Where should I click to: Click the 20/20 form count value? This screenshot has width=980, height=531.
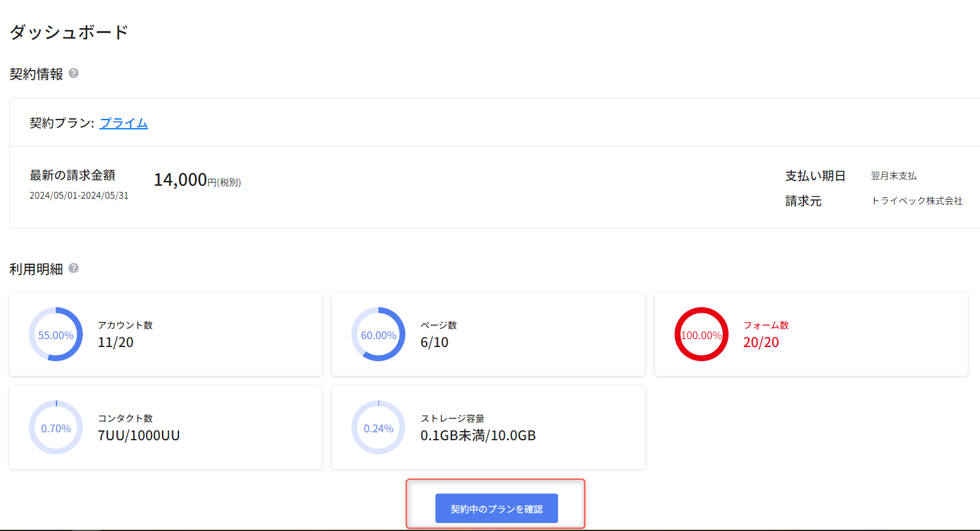[761, 342]
